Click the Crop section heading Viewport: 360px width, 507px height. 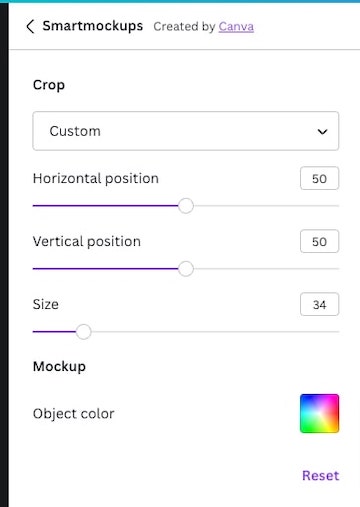click(x=49, y=85)
